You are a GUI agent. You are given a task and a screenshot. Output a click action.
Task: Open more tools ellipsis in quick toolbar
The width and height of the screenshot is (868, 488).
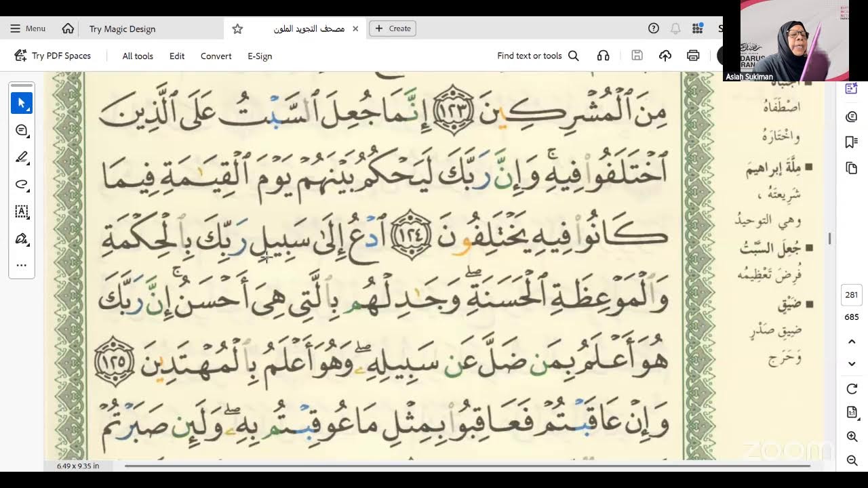tap(22, 265)
